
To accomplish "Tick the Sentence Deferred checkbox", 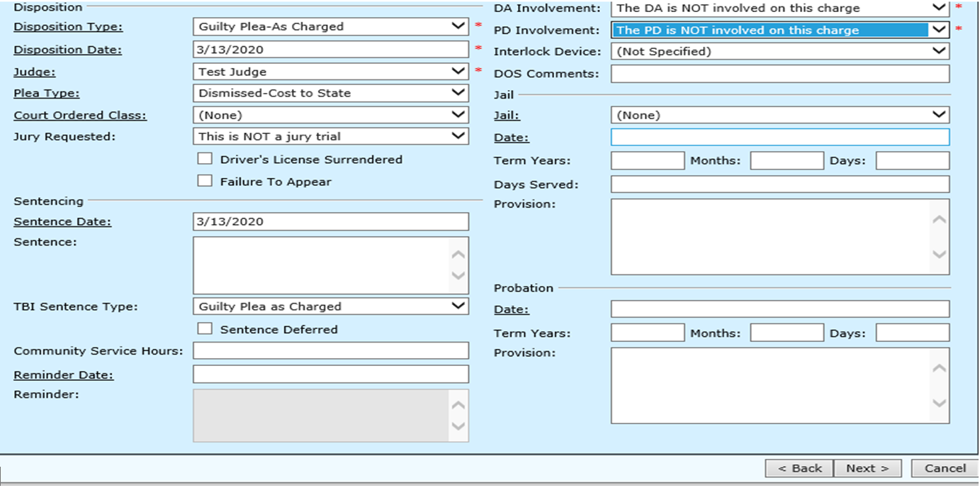I will 205,328.
